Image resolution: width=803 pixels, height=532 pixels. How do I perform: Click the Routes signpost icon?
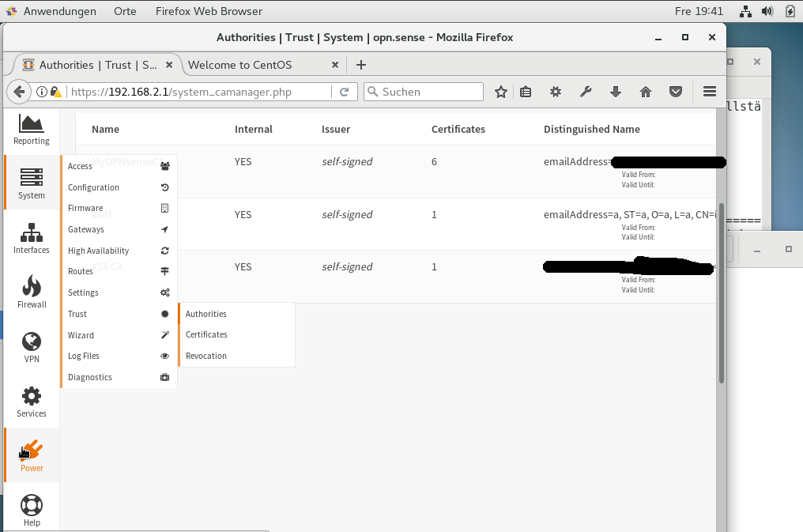click(x=165, y=271)
